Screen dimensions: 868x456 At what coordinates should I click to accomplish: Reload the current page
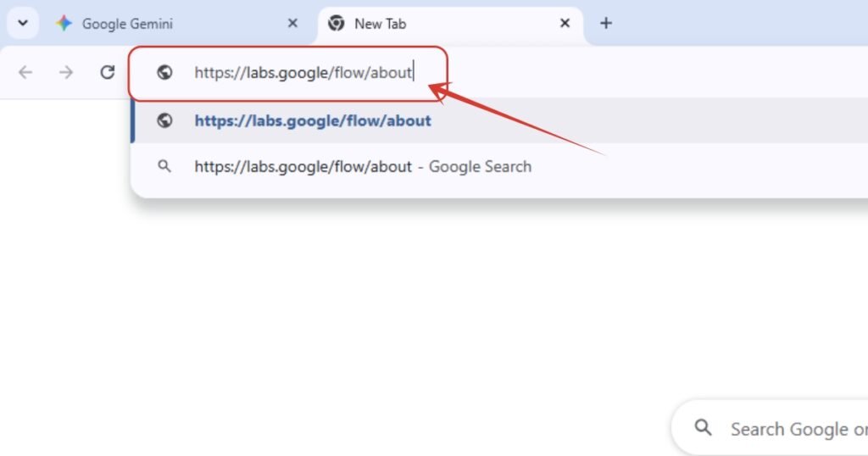click(107, 72)
